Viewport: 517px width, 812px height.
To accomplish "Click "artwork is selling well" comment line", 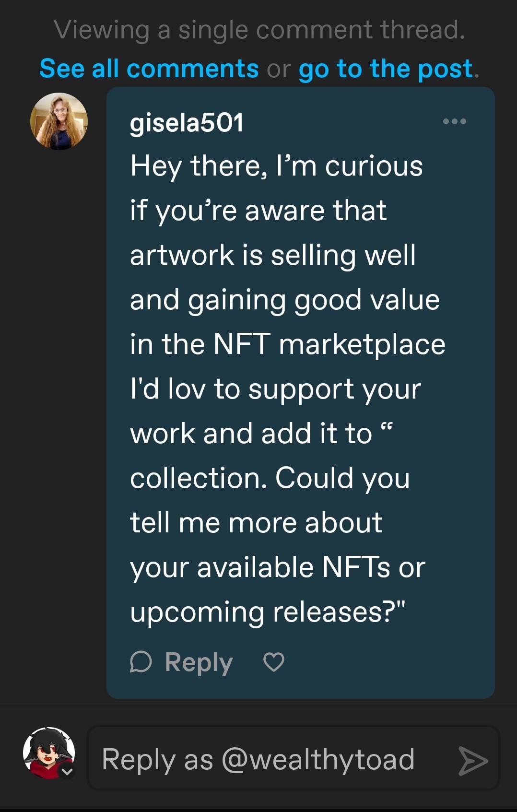I will pyautogui.click(x=272, y=255).
